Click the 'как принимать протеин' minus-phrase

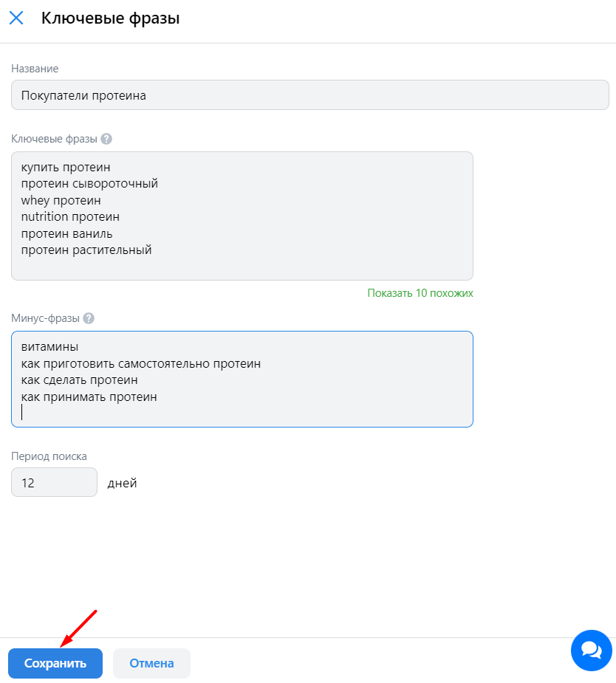pyautogui.click(x=89, y=397)
